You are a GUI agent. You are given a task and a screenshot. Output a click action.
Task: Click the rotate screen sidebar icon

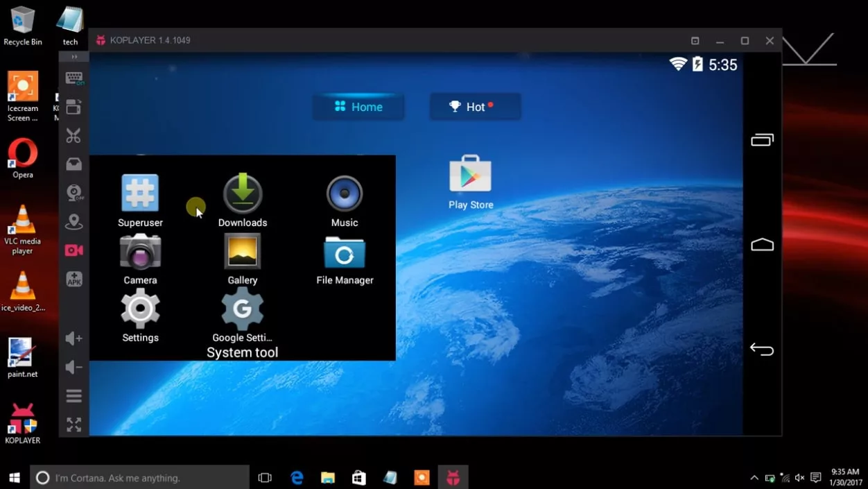73,106
